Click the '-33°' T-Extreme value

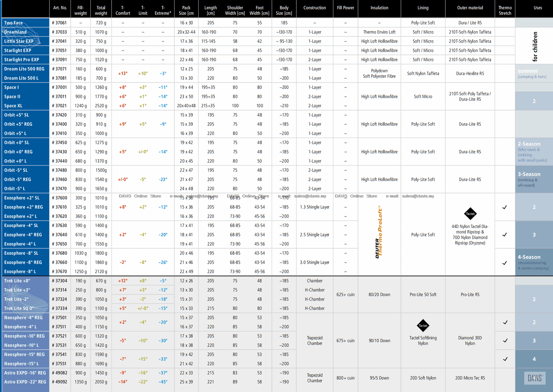coord(163,359)
